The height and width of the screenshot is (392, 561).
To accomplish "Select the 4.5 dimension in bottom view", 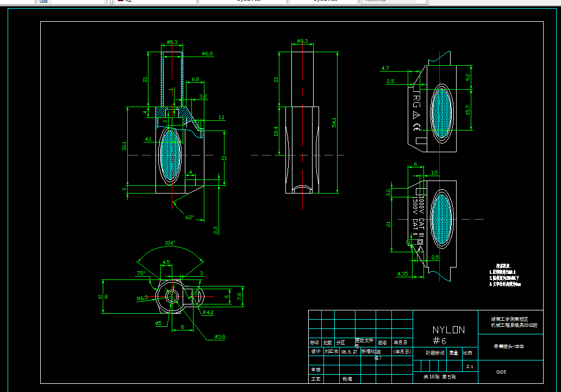I will click(x=166, y=263).
